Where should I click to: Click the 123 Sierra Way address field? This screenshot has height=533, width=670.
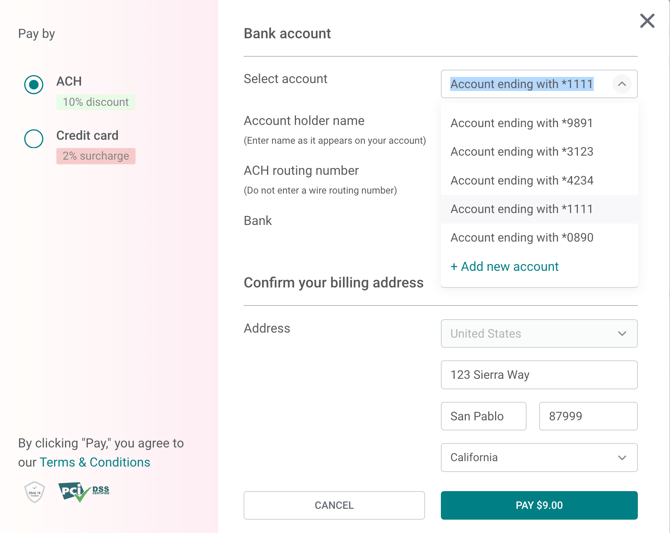tap(539, 375)
